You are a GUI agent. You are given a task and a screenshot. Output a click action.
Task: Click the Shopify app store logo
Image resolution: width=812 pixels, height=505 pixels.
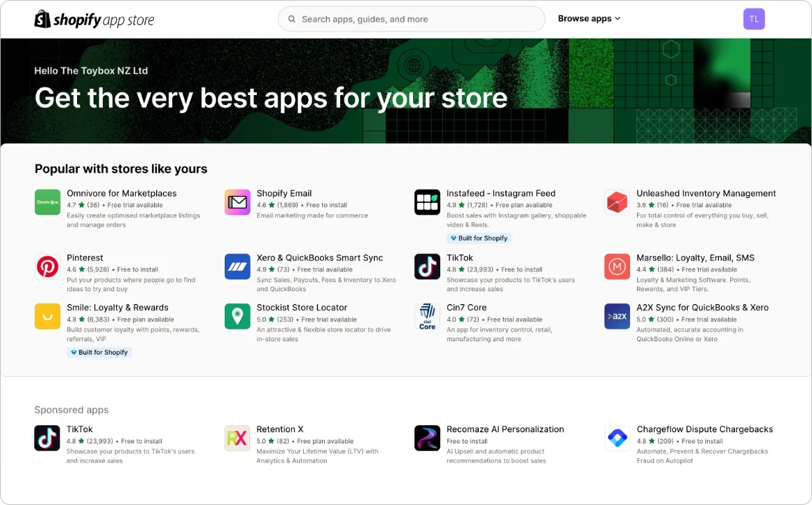pos(94,20)
